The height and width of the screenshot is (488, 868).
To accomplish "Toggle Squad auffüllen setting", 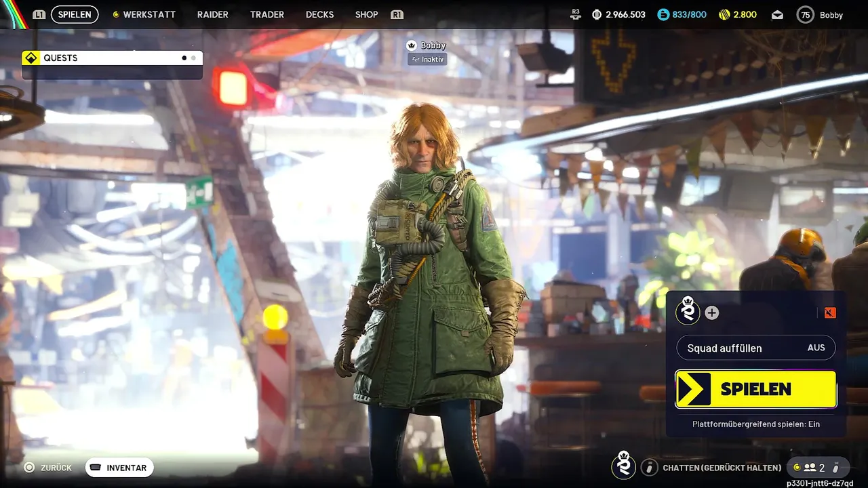I will pos(756,348).
